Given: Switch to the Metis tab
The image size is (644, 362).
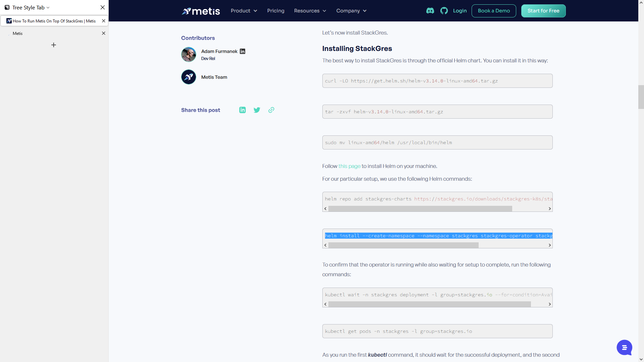Looking at the screenshot, I should 54,33.
